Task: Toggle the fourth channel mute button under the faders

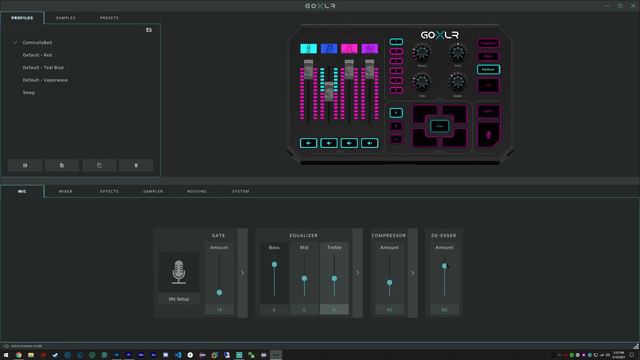Action: click(x=369, y=143)
